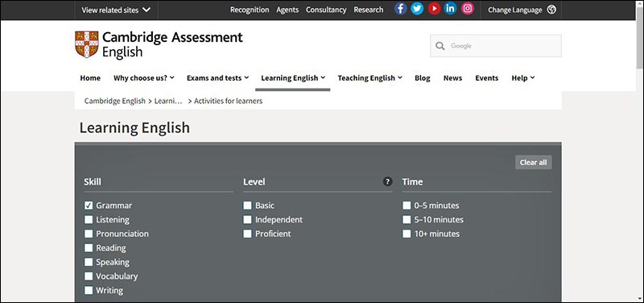Enable the Basic level checkbox
The height and width of the screenshot is (303, 644).
click(247, 205)
